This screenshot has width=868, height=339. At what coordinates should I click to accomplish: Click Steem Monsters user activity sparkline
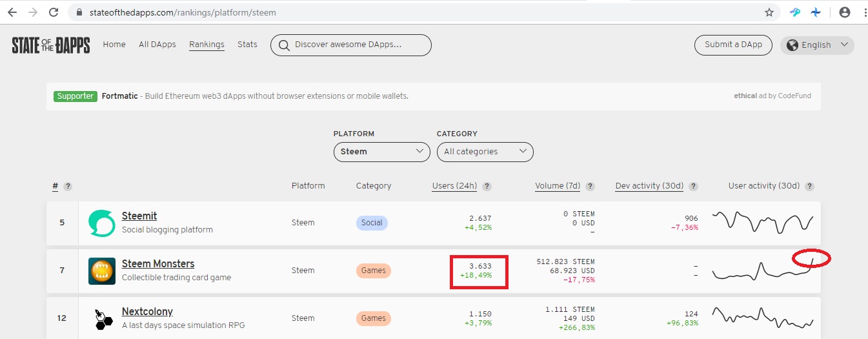pos(762,269)
